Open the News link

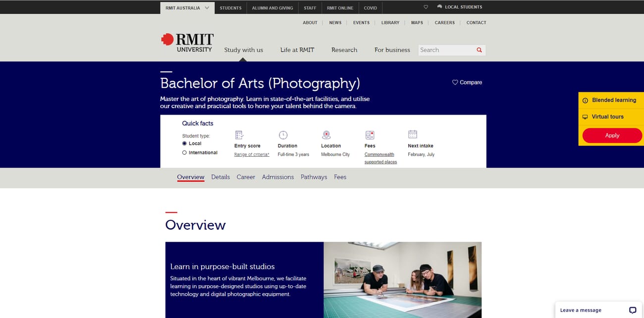(x=335, y=23)
